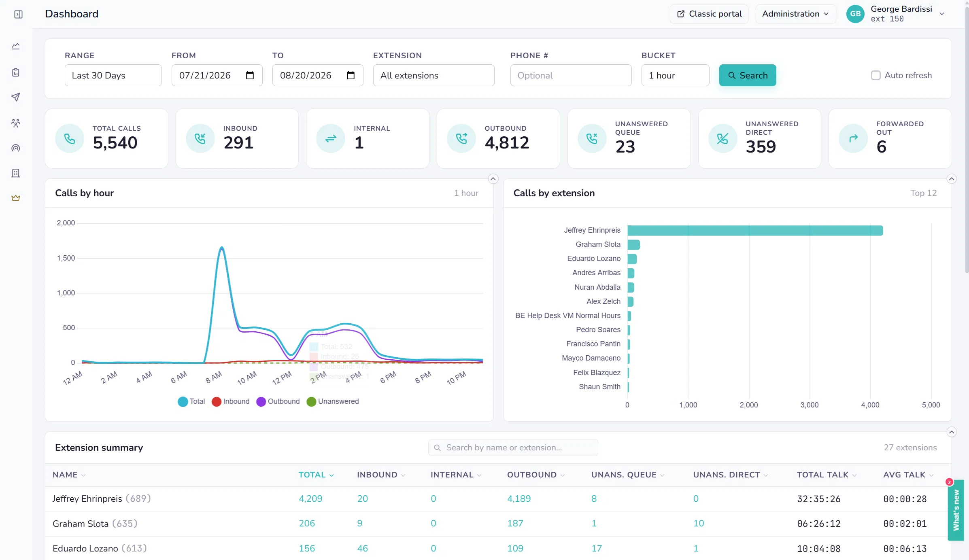Click the Forwarded Out arrow icon

pos(853,139)
